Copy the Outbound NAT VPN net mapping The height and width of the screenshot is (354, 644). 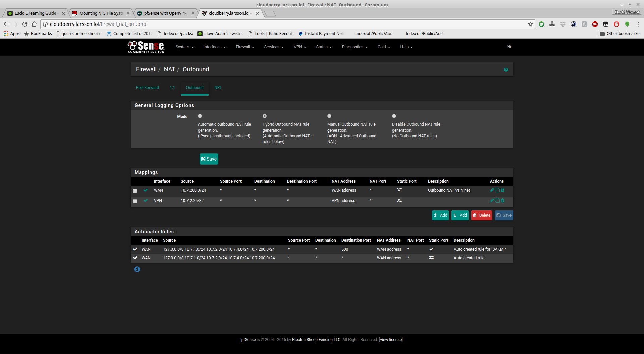tap(497, 190)
